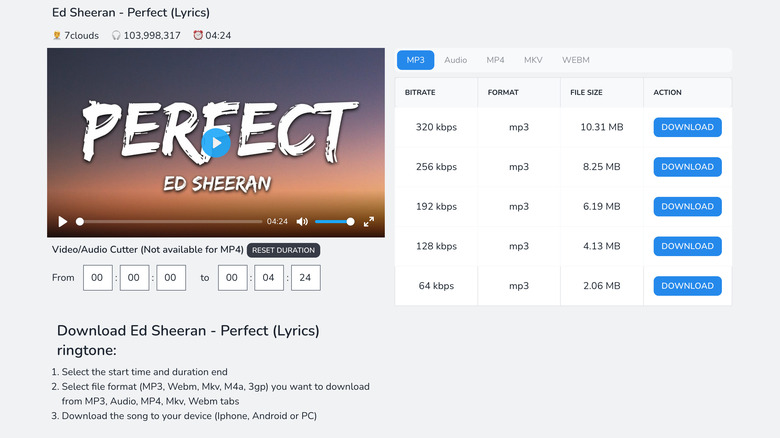Click the 2.06 MB file size cell
Viewport: 780px width, 438px height.
(601, 286)
